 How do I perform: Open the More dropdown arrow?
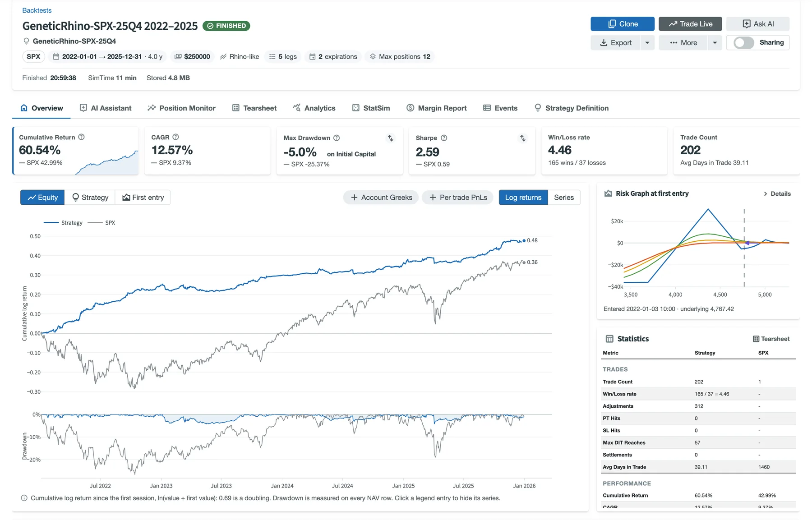tap(715, 43)
